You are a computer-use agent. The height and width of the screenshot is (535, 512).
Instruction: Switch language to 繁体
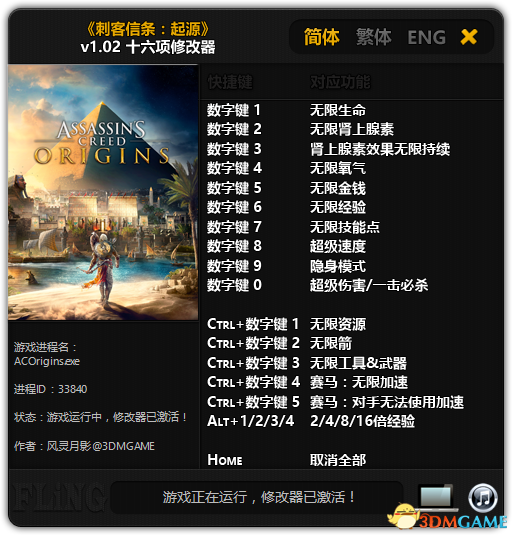click(374, 37)
